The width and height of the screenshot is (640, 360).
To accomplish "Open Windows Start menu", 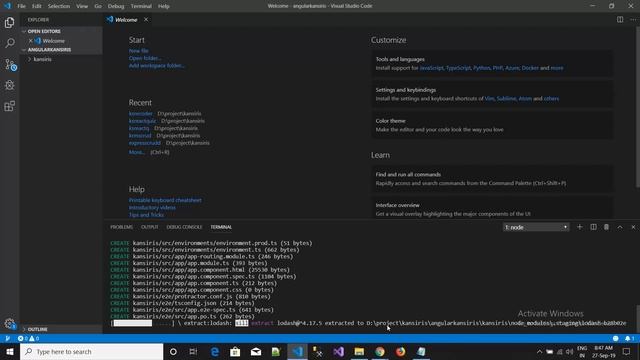I will (x=9, y=351).
